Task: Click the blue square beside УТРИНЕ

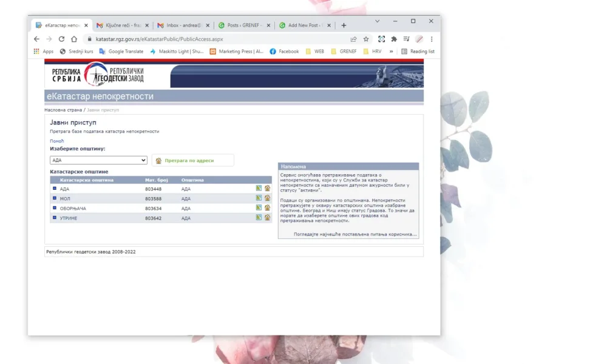Action: pos(55,217)
